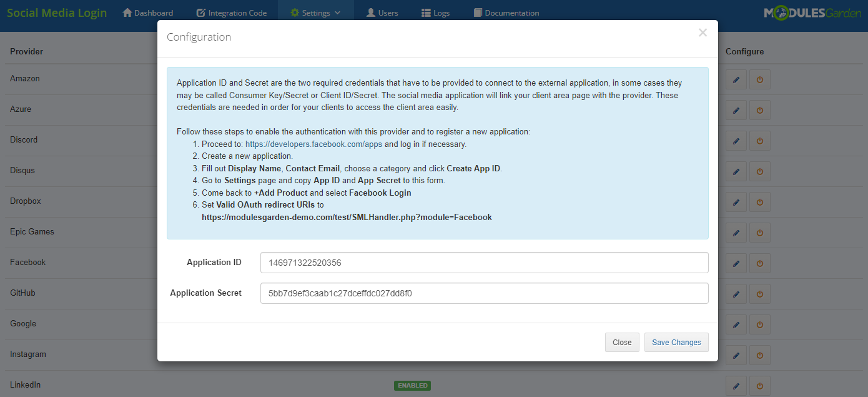The width and height of the screenshot is (868, 397).
Task: Click the Save Changes button
Action: pos(676,342)
